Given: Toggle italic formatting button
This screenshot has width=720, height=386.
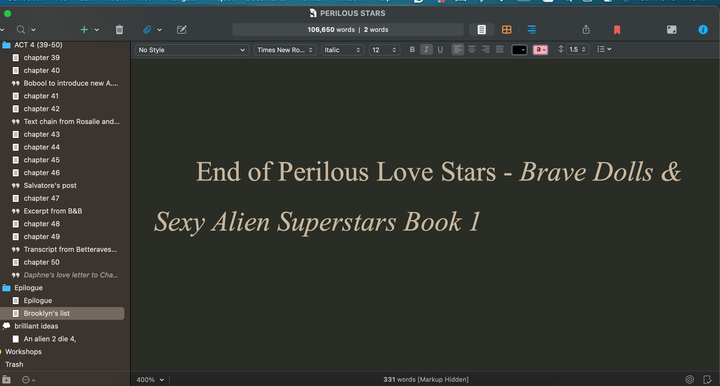Looking at the screenshot, I should point(426,50).
